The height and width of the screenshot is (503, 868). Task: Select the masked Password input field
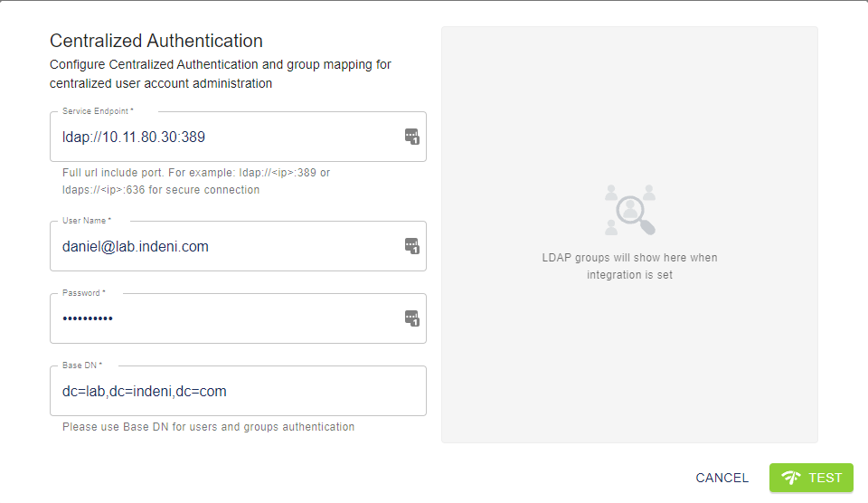click(226, 318)
